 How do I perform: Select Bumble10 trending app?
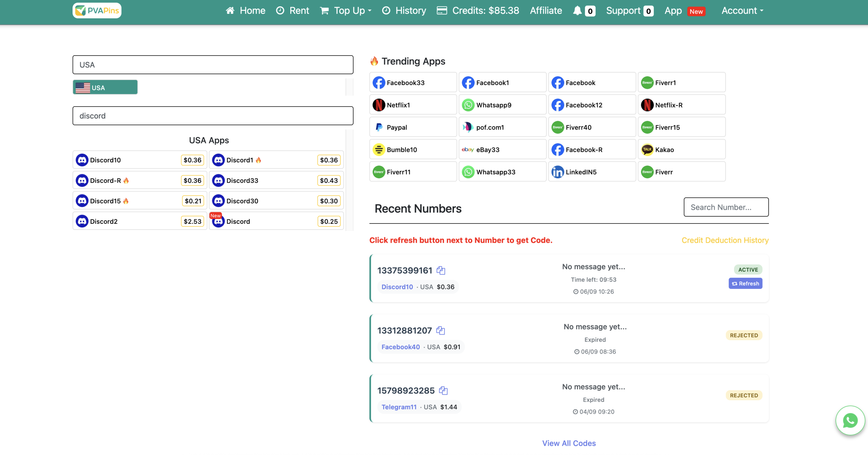(413, 150)
